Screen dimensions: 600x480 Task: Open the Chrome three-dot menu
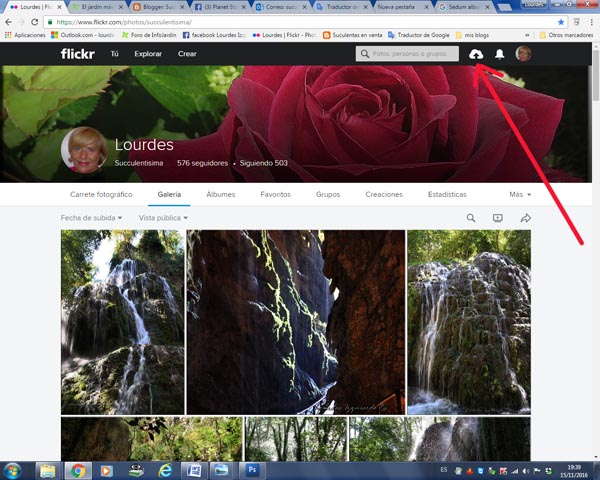(592, 22)
